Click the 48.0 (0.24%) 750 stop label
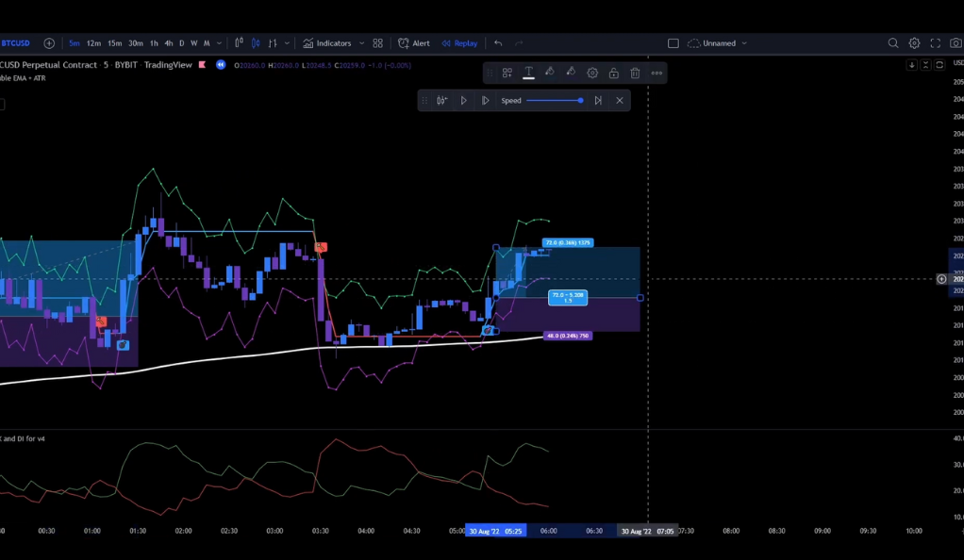 (x=568, y=336)
